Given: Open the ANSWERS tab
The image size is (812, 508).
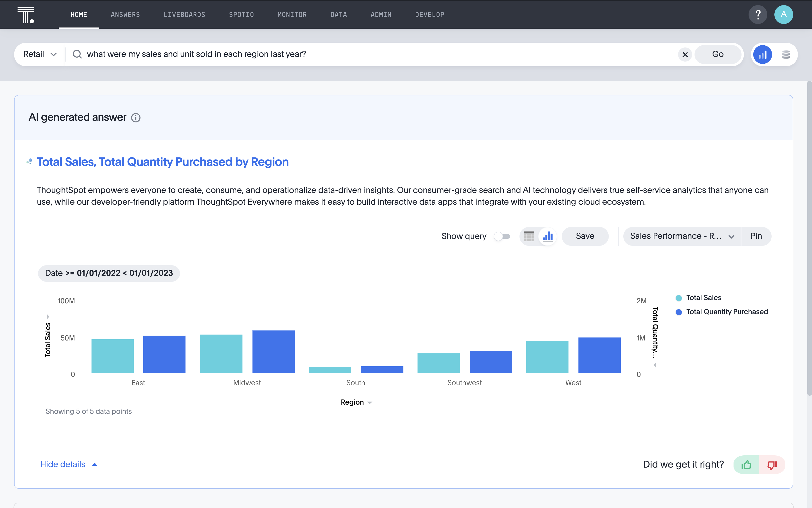Looking at the screenshot, I should tap(125, 14).
